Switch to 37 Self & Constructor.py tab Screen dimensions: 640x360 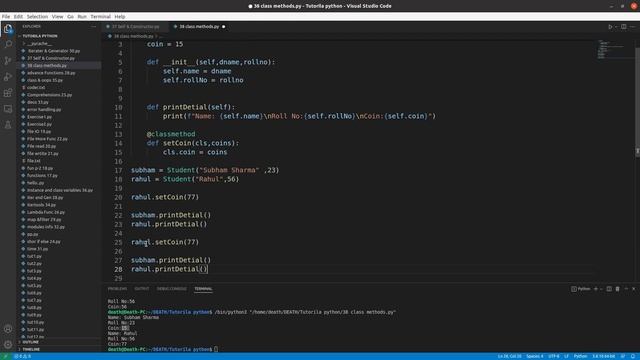[135, 27]
